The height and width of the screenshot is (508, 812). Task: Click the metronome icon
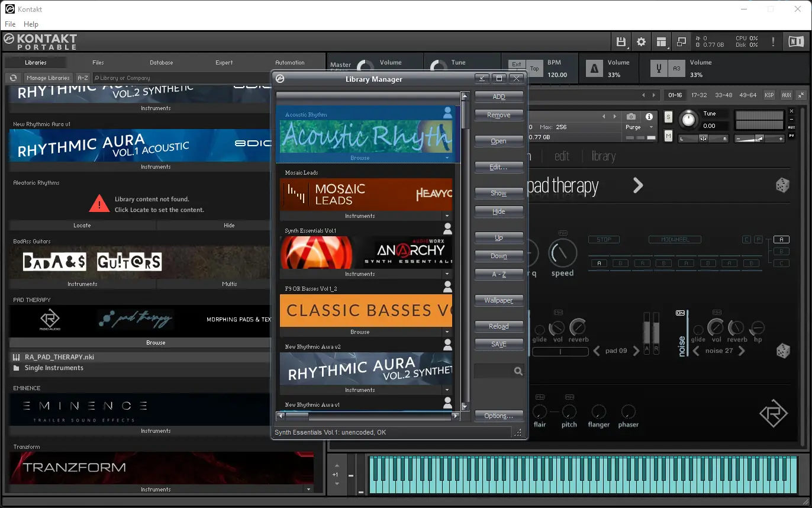(x=594, y=69)
